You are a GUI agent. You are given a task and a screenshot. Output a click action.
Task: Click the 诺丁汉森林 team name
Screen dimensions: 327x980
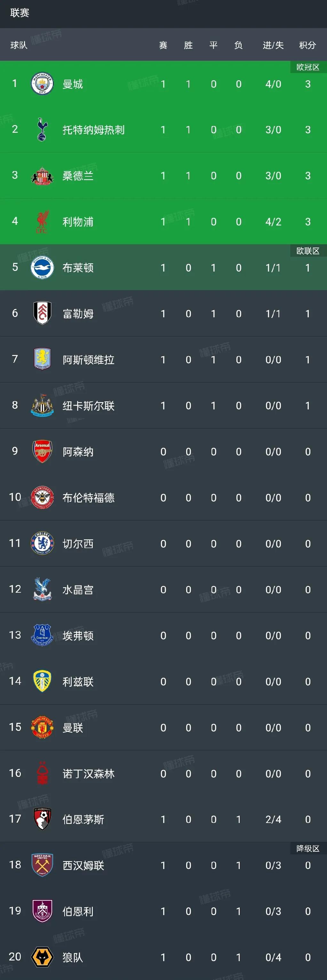[x=88, y=773]
